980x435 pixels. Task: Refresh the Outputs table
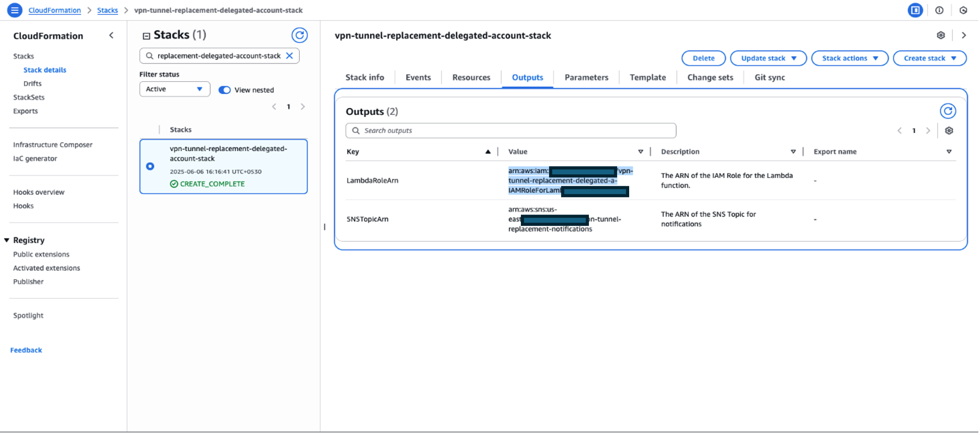click(x=947, y=111)
